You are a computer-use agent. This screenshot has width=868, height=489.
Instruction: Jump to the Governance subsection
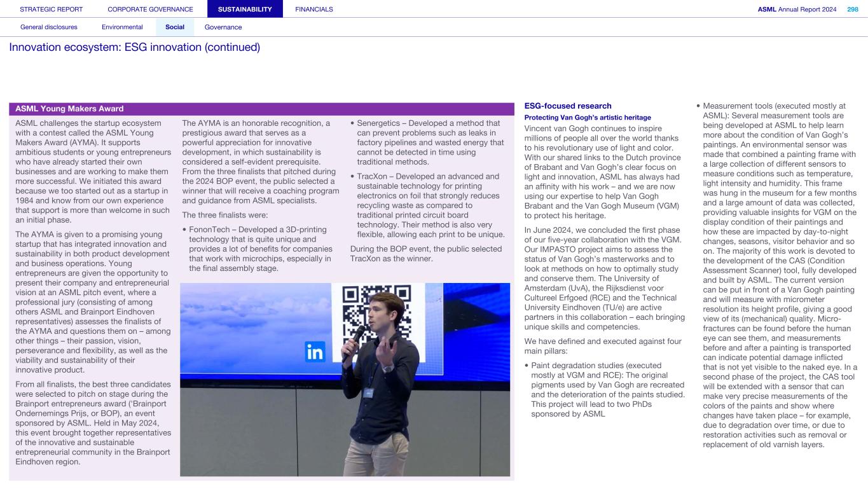pos(223,27)
